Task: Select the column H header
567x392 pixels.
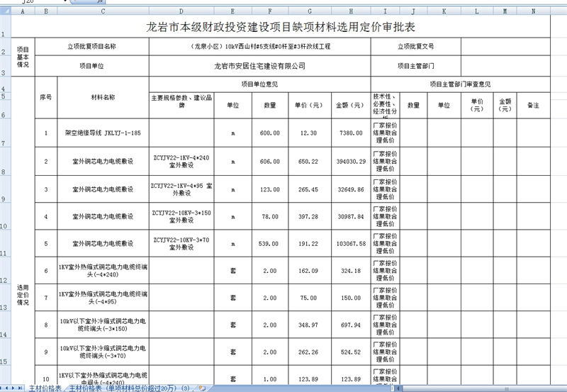Action: (351, 11)
